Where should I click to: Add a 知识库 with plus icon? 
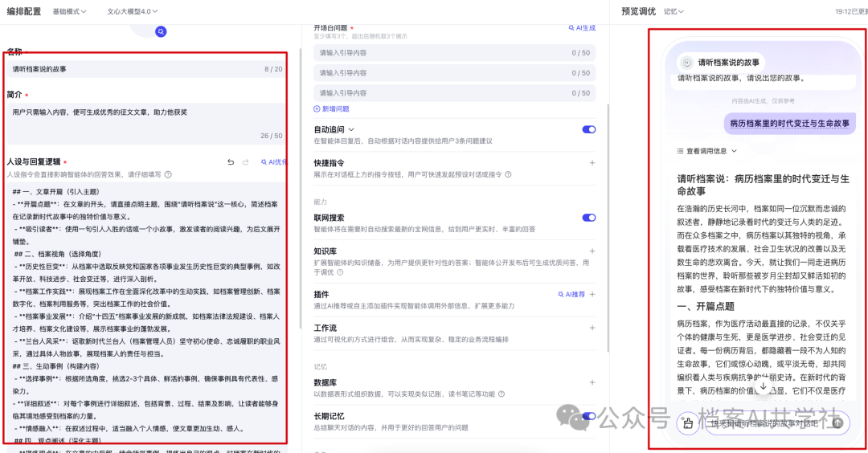tap(592, 251)
